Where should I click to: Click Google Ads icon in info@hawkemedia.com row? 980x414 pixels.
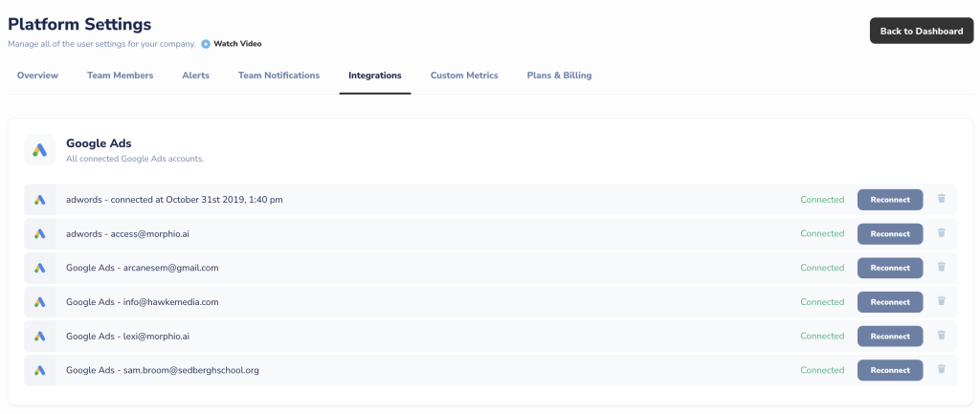(40, 302)
